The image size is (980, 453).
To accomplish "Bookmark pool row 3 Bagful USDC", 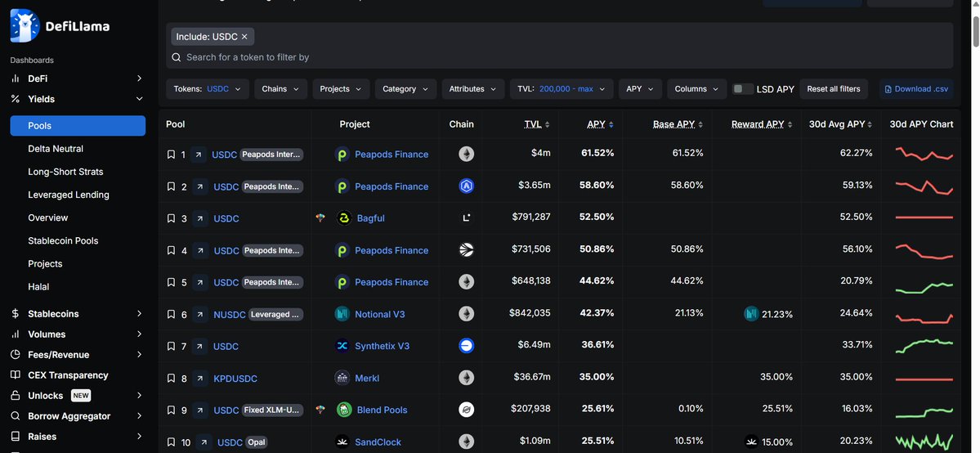I will tap(172, 218).
